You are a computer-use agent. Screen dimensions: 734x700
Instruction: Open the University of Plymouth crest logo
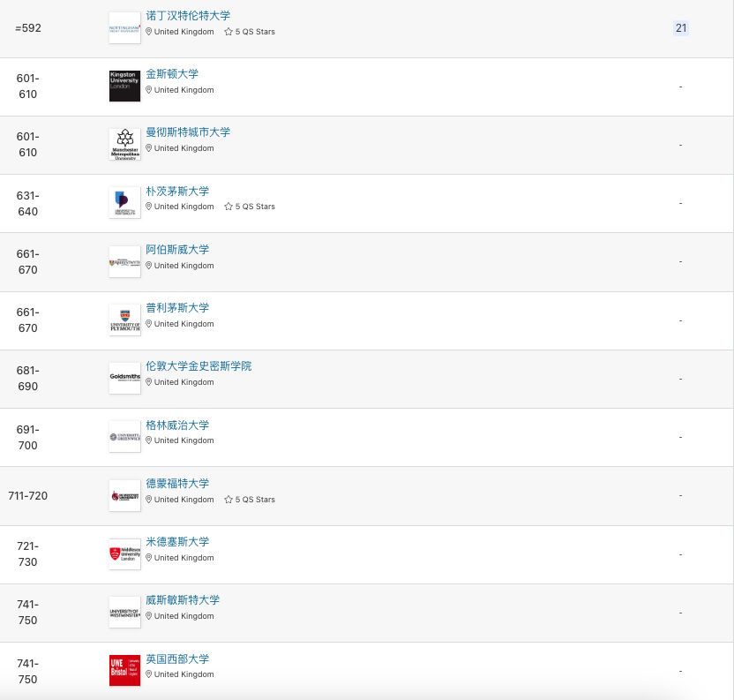click(124, 320)
